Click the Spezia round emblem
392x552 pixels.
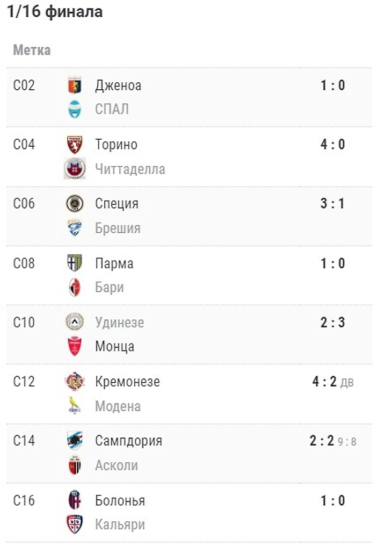(x=75, y=204)
